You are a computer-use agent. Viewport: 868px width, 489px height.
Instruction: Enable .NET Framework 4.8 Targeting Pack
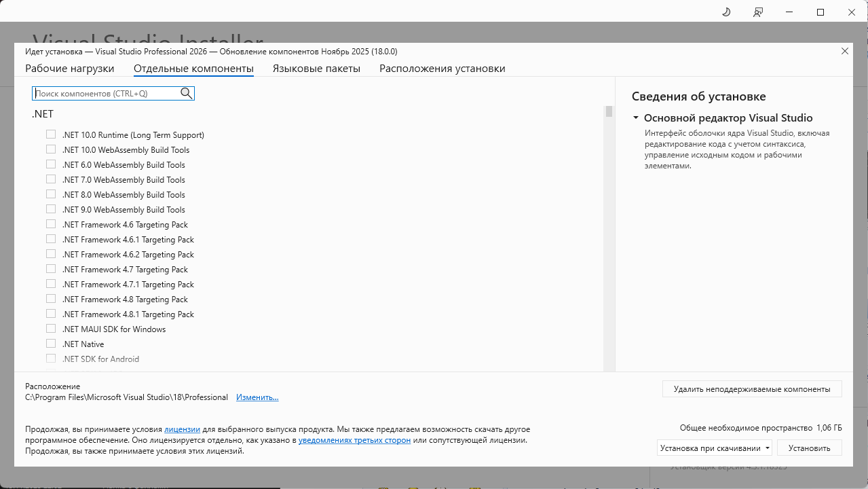click(x=51, y=299)
